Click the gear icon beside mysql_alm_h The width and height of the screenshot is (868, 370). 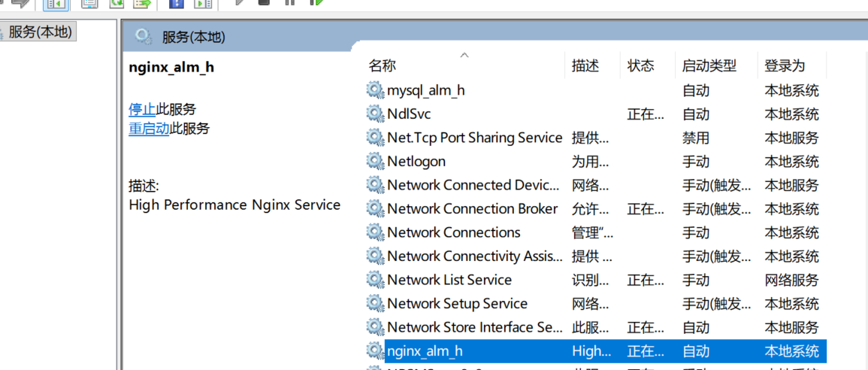point(375,90)
